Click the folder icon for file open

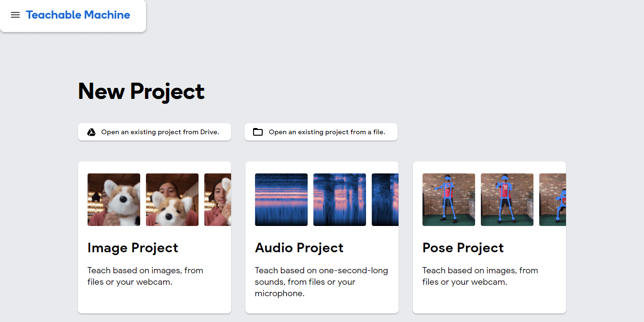(x=258, y=132)
